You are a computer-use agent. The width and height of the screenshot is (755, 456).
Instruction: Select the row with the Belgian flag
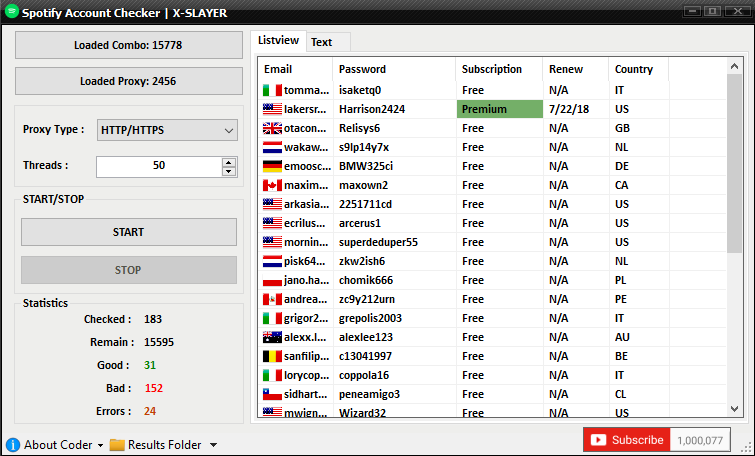pyautogui.click(x=492, y=356)
